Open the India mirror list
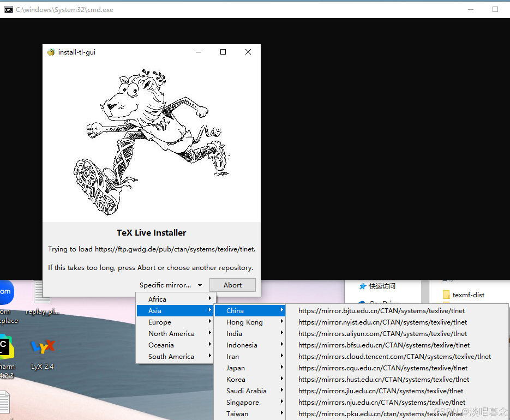The width and height of the screenshot is (510, 420). 250,333
